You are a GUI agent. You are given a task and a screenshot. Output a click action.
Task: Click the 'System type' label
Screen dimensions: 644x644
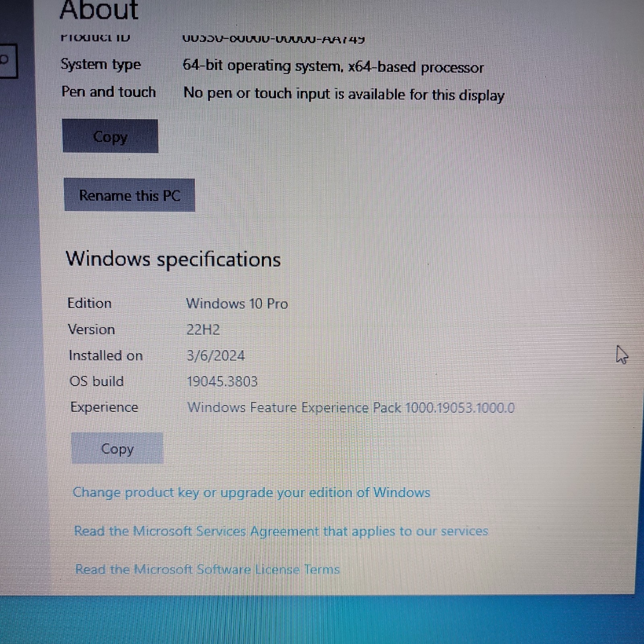click(101, 64)
